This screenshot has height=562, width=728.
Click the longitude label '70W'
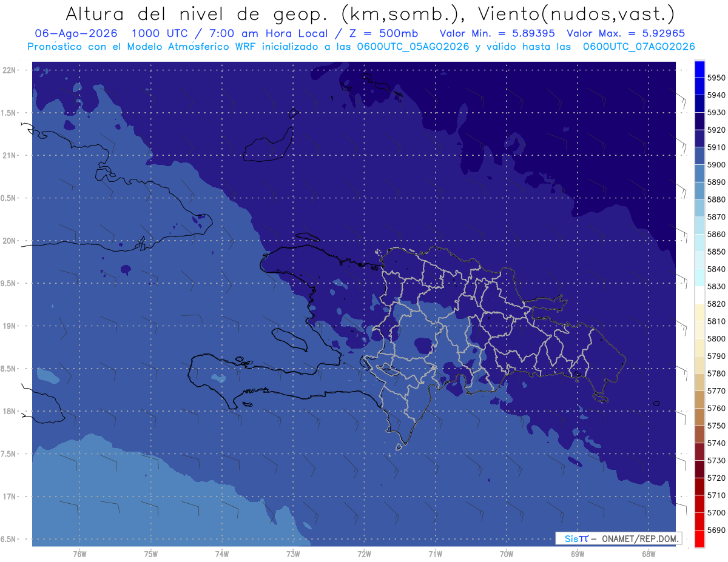click(x=507, y=554)
